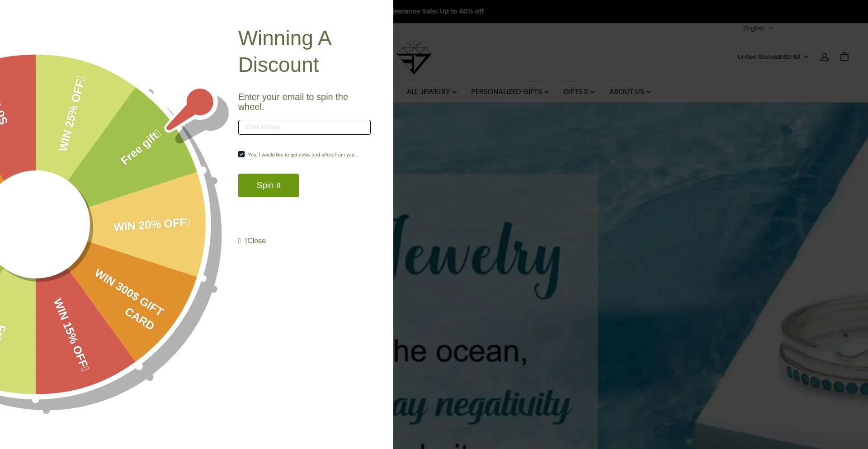Screen dimensions: 868x449
Task: Click the Clearance Sale announcement banner
Action: click(439, 11)
